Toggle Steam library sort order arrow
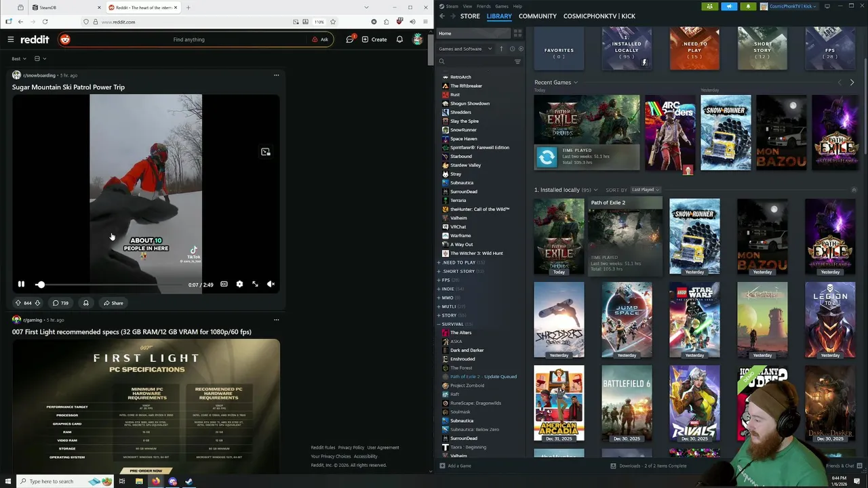Viewport: 868px width, 488px height. [502, 49]
